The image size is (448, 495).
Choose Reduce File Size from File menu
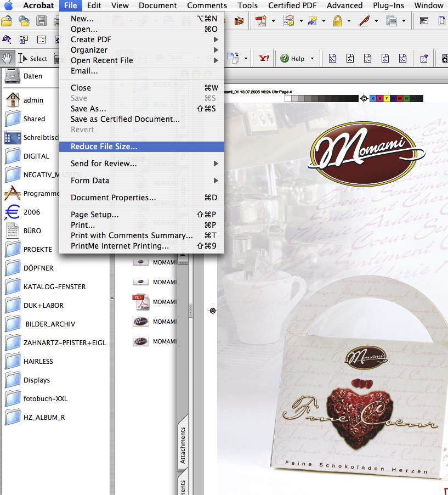[104, 147]
